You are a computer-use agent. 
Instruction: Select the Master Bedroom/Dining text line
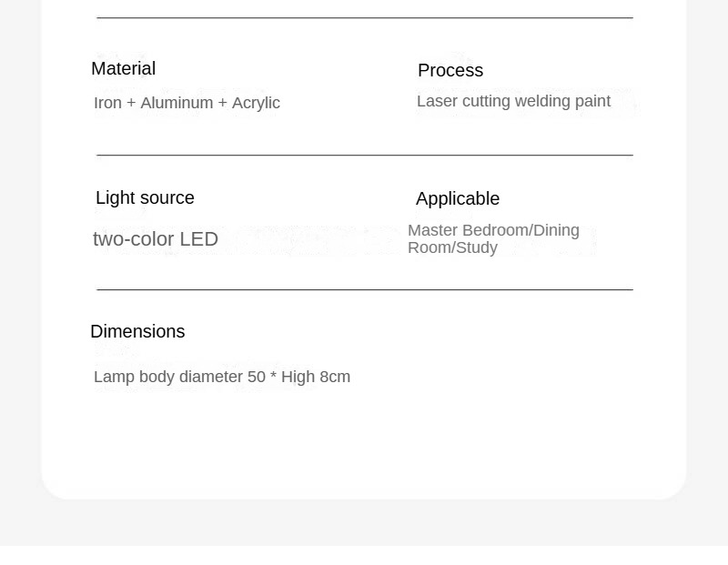point(493,230)
